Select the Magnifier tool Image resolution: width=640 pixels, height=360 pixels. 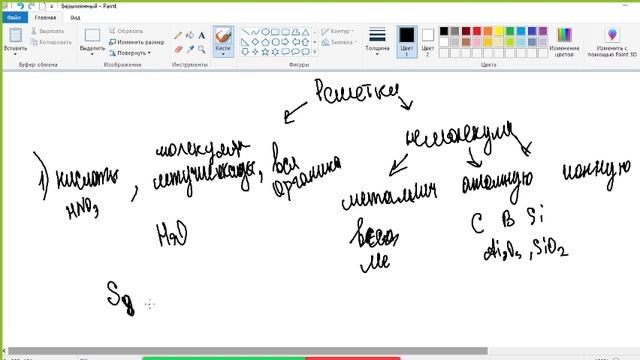point(202,49)
